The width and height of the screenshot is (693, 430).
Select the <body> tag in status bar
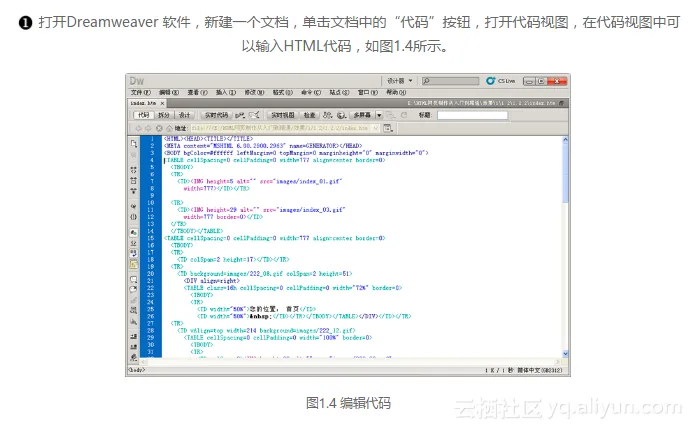point(137,370)
